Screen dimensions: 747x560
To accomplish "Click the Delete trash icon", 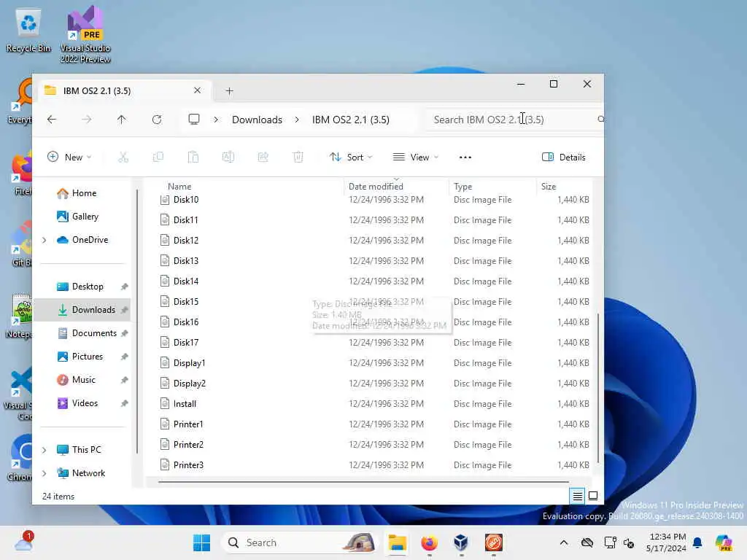I will 298,157.
